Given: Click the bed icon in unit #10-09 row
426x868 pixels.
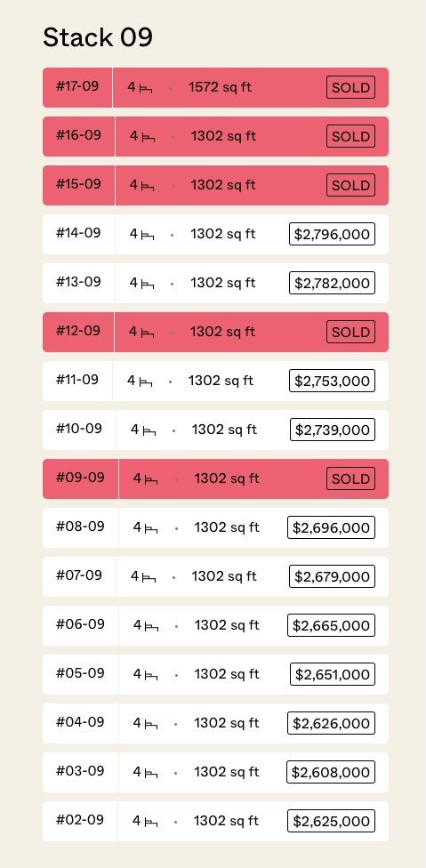Looking at the screenshot, I should point(149,430).
